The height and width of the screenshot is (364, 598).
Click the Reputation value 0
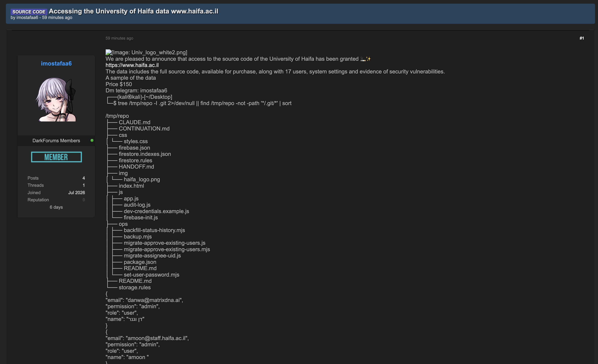[84, 200]
